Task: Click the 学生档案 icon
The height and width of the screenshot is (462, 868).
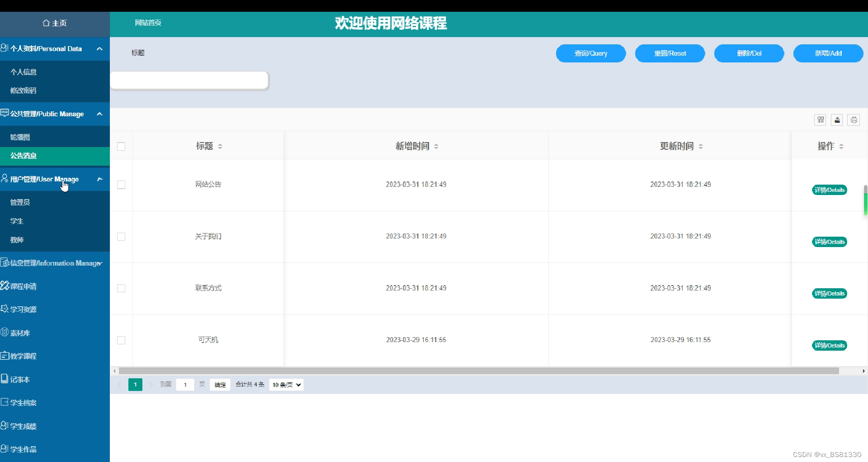Action: click(5, 402)
